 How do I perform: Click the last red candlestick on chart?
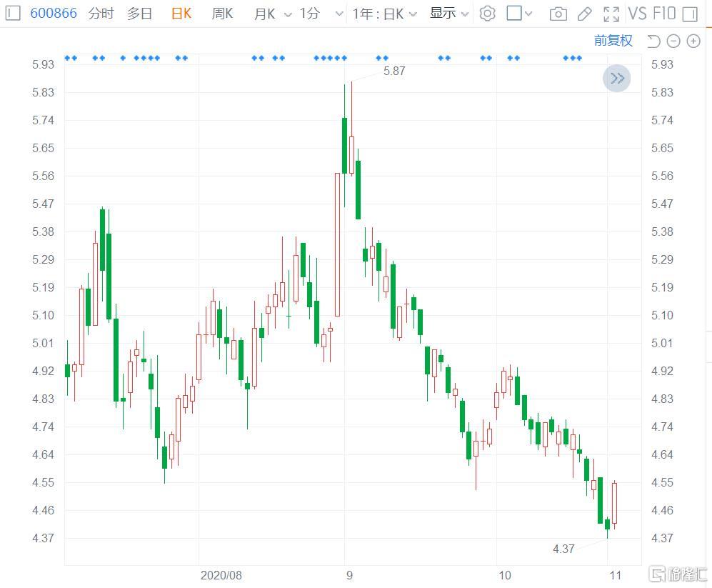click(614, 503)
